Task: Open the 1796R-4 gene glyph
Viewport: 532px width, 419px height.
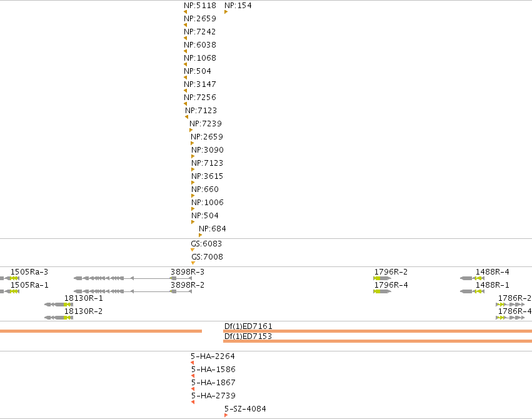Action: point(382,291)
